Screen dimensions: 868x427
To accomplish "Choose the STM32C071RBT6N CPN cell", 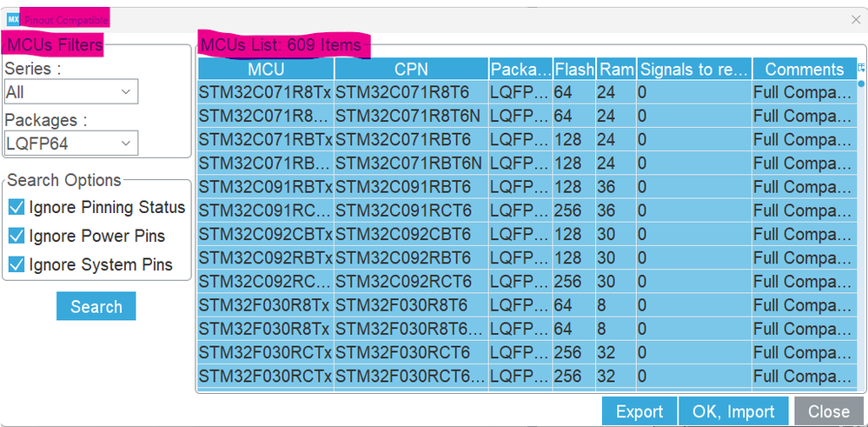I will 411,163.
